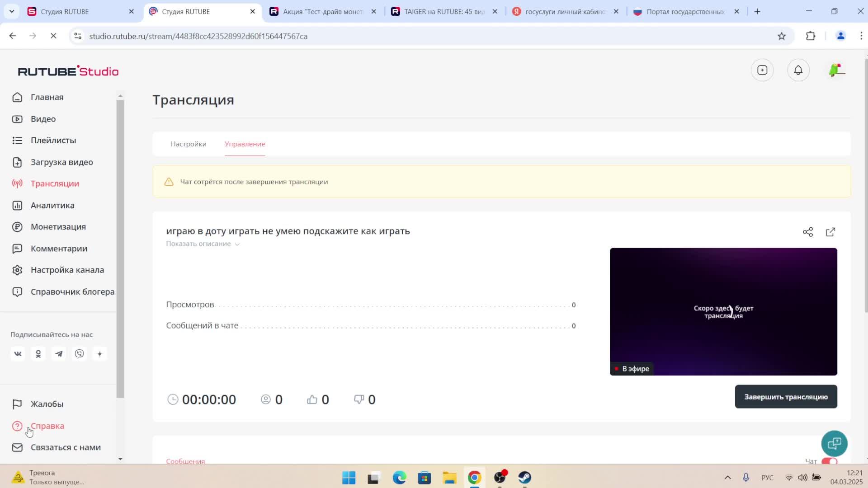Expand Показать описание under the stream title

(x=203, y=244)
